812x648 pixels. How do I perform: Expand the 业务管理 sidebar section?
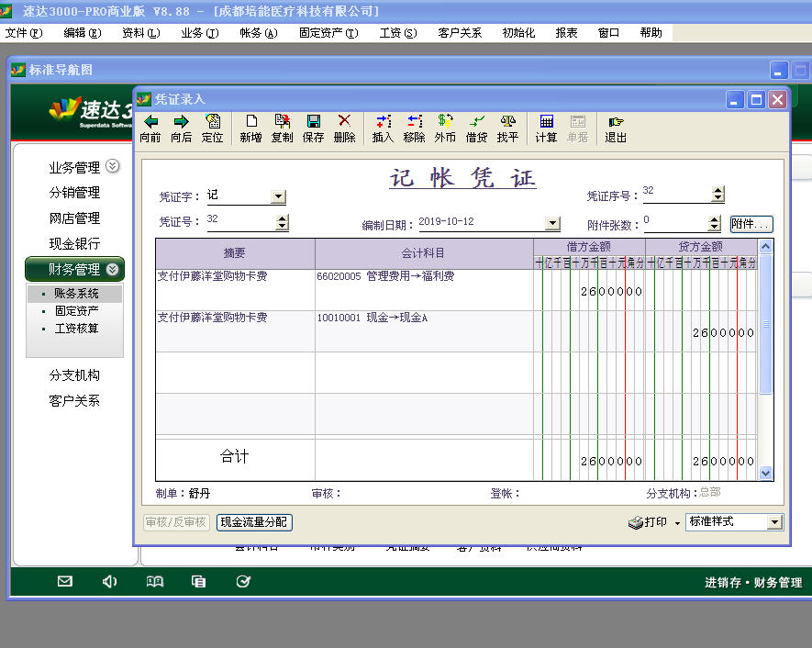(x=112, y=167)
